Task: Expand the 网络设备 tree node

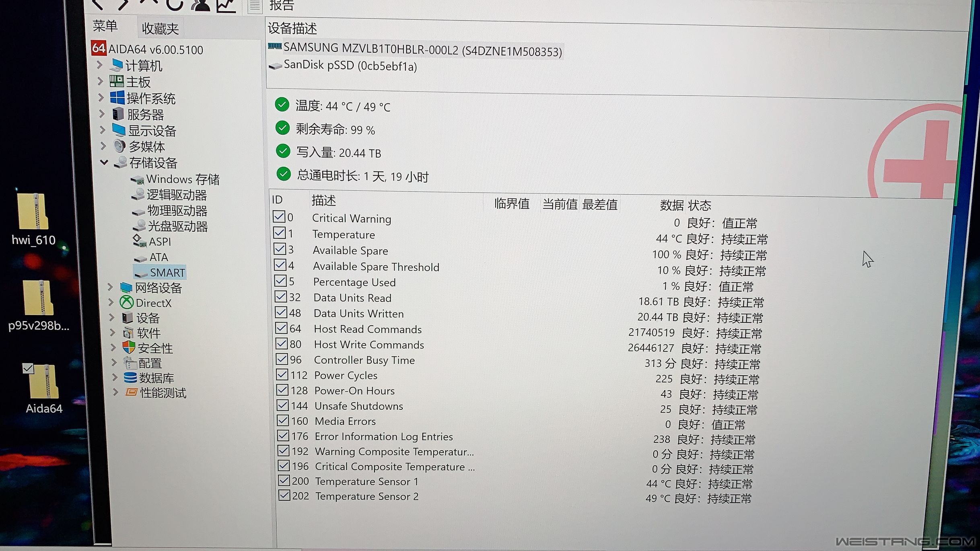Action: [x=110, y=287]
